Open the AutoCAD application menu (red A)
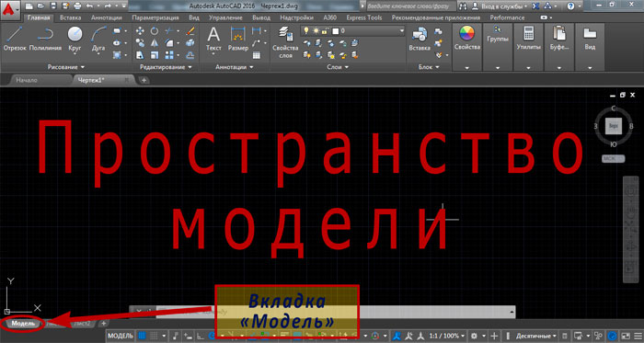The height and width of the screenshot is (343, 644). pyautogui.click(x=9, y=9)
